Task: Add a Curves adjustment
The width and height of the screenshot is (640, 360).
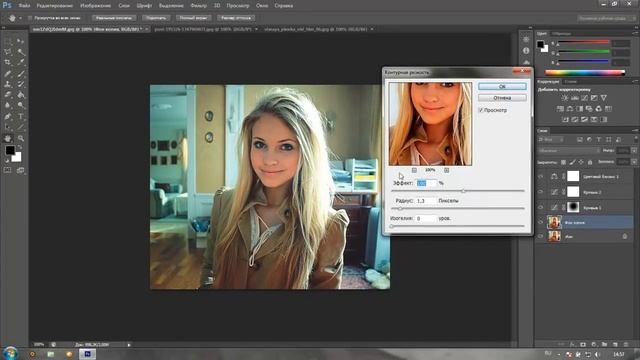Action: 584,98
